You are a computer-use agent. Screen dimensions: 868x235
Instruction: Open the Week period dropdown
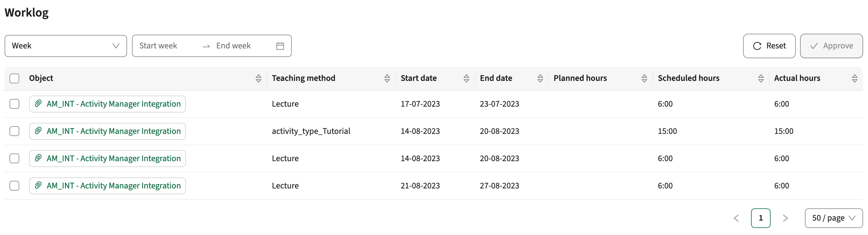[x=66, y=46]
